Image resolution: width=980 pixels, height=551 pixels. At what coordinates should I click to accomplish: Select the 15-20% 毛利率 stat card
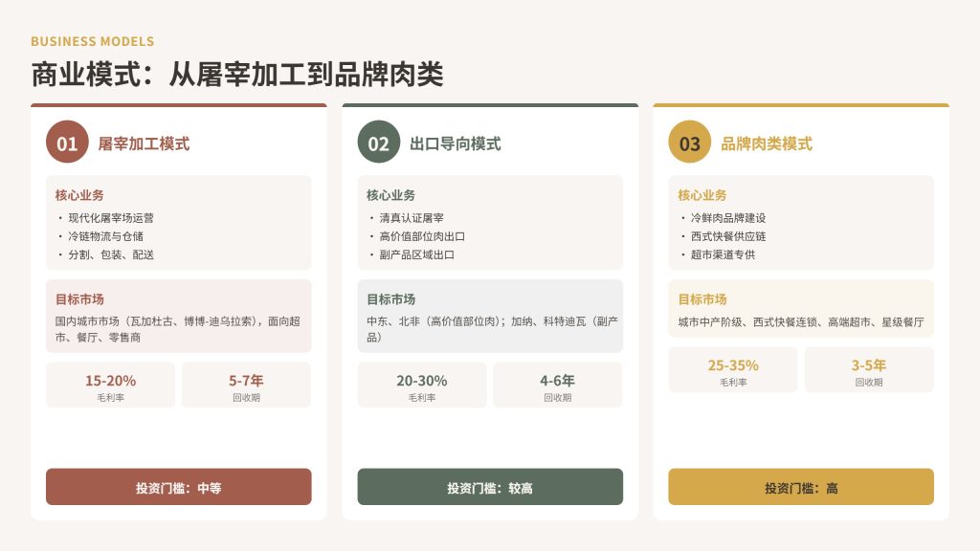[111, 386]
